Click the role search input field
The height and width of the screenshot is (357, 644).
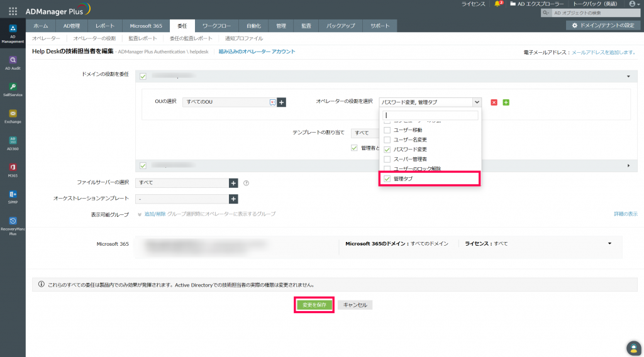[430, 115]
